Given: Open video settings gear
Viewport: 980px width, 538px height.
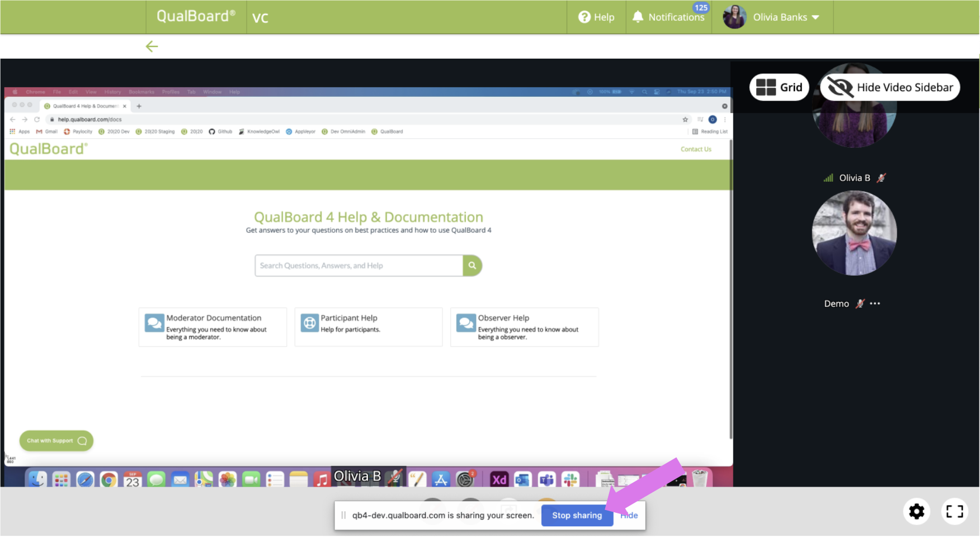Looking at the screenshot, I should [x=917, y=511].
